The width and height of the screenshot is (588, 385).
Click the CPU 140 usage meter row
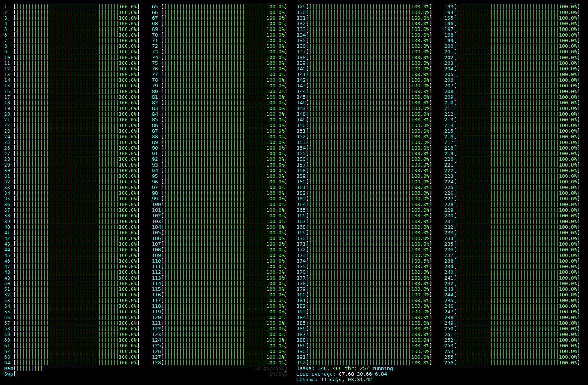[364, 69]
